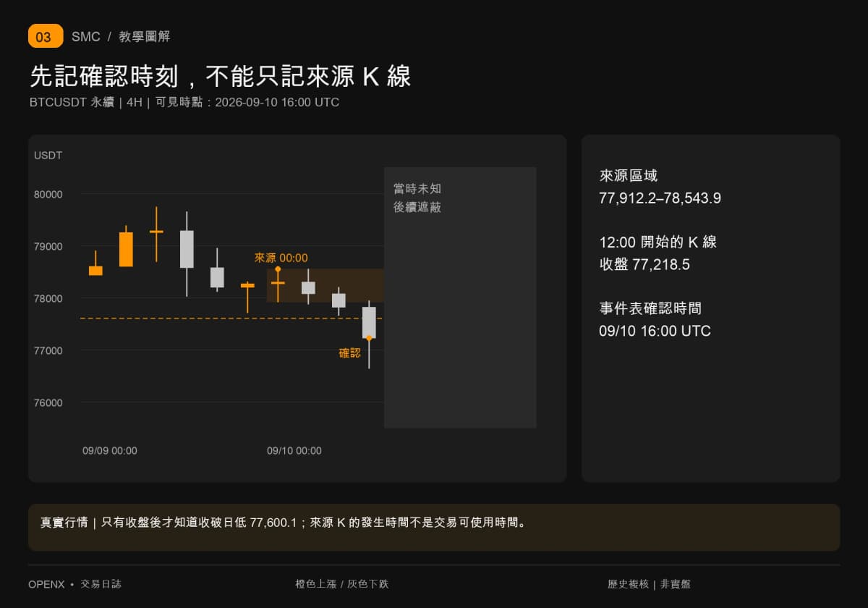Click the 確認 marker label
This screenshot has width=868, height=608.
pos(350,353)
